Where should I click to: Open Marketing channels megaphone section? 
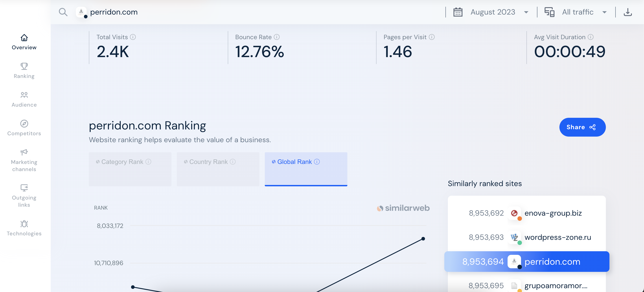tap(24, 152)
